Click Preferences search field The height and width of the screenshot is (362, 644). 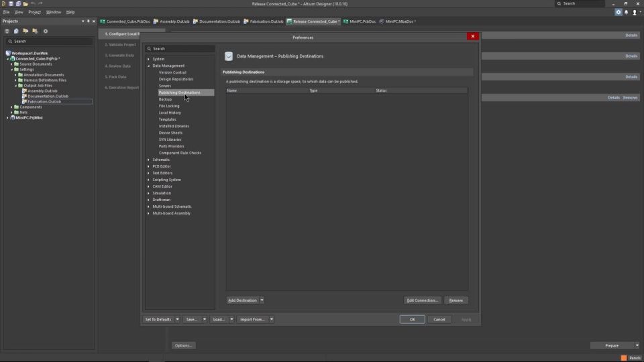(x=180, y=48)
